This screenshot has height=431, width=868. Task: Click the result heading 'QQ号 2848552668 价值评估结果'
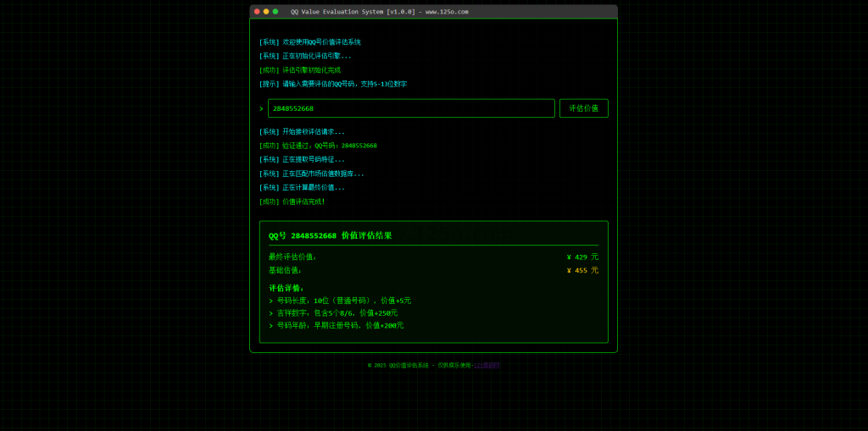pos(331,235)
